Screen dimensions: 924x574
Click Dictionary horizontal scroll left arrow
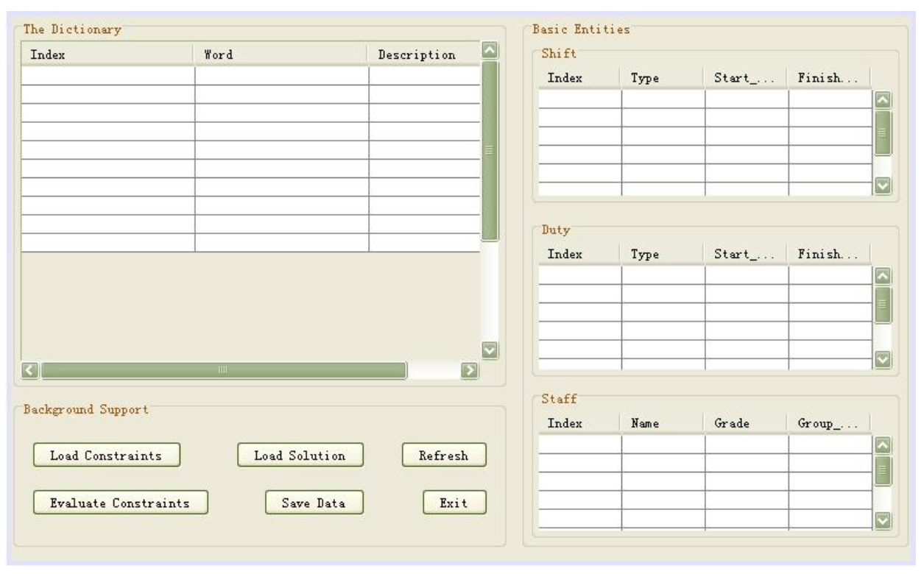[x=29, y=369]
